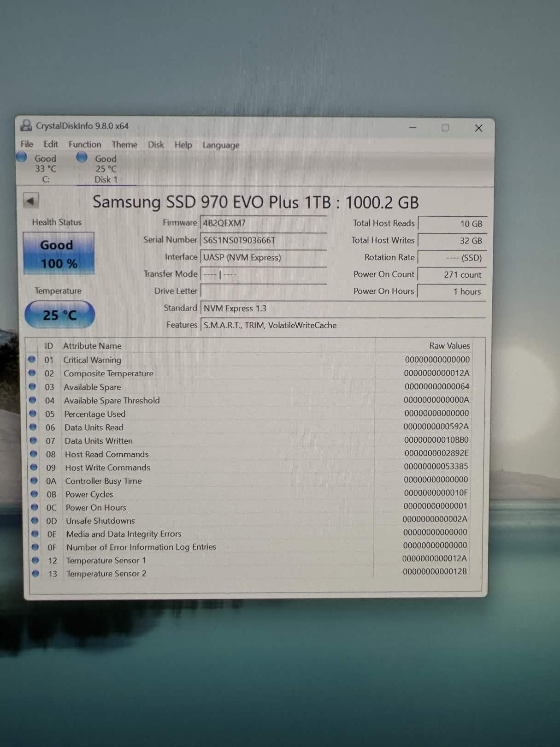Image resolution: width=560 pixels, height=747 pixels.
Task: Click the Standard field NVM Express 1.3
Action: tap(343, 308)
